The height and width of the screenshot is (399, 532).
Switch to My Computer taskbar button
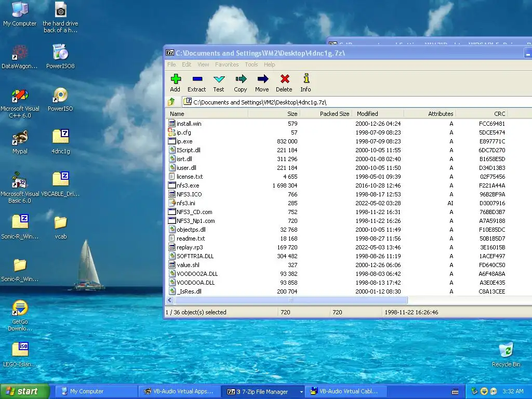96,392
